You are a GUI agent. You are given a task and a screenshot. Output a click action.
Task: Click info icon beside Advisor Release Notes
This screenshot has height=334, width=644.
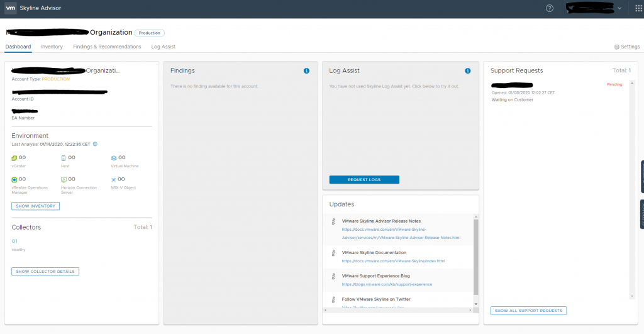point(333,221)
